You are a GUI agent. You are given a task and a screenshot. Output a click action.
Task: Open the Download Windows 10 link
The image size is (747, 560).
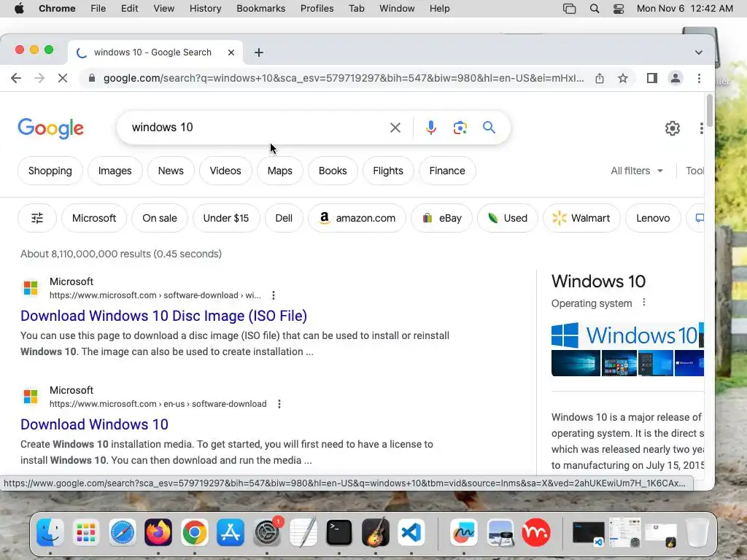pos(94,424)
